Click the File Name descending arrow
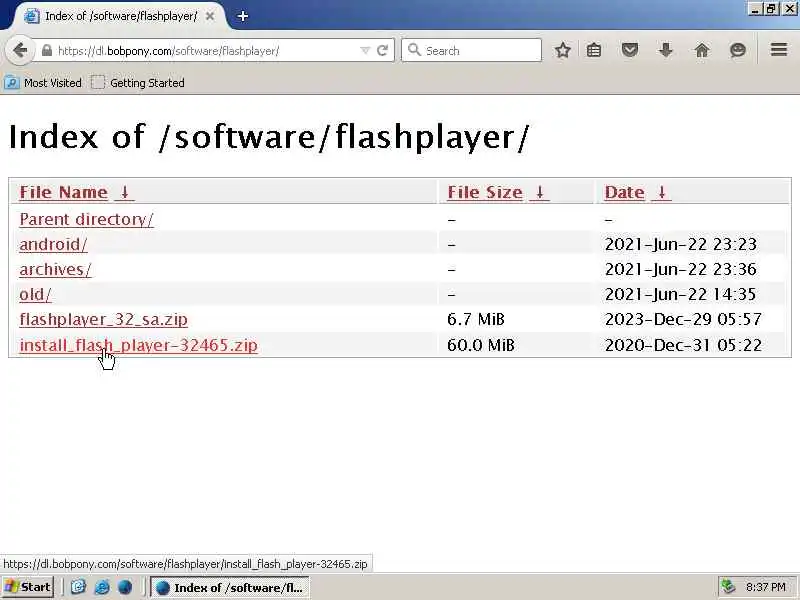This screenshot has width=800, height=600. (x=124, y=192)
